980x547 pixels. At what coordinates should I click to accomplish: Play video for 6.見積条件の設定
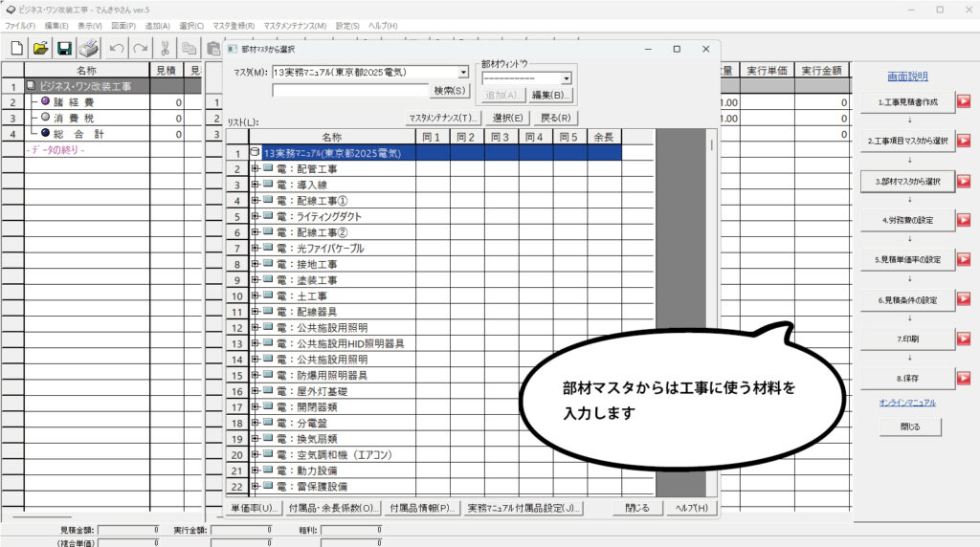point(964,299)
